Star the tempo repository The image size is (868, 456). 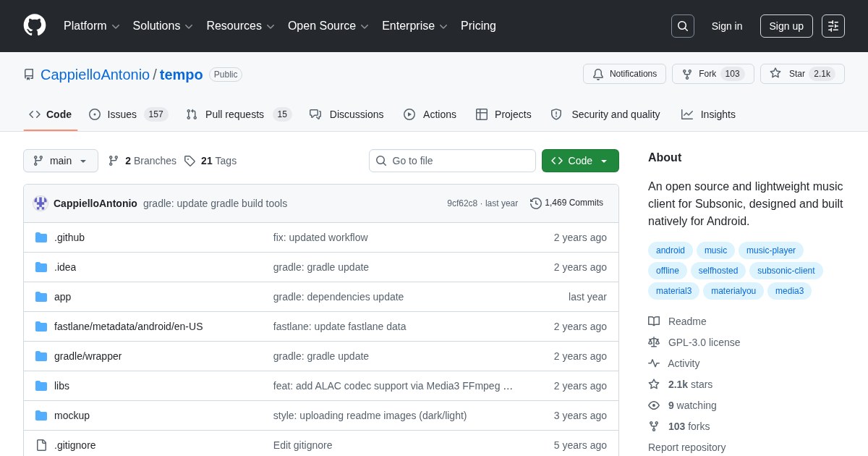click(x=802, y=74)
